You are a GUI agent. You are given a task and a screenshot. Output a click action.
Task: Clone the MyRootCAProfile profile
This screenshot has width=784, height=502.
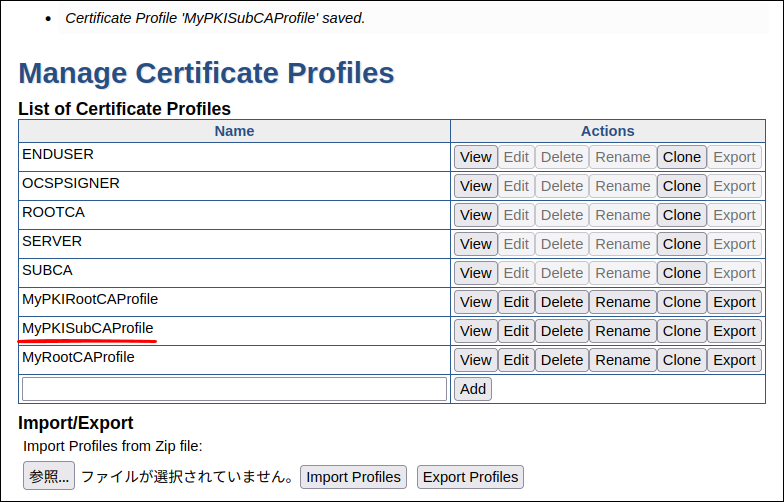pos(681,360)
